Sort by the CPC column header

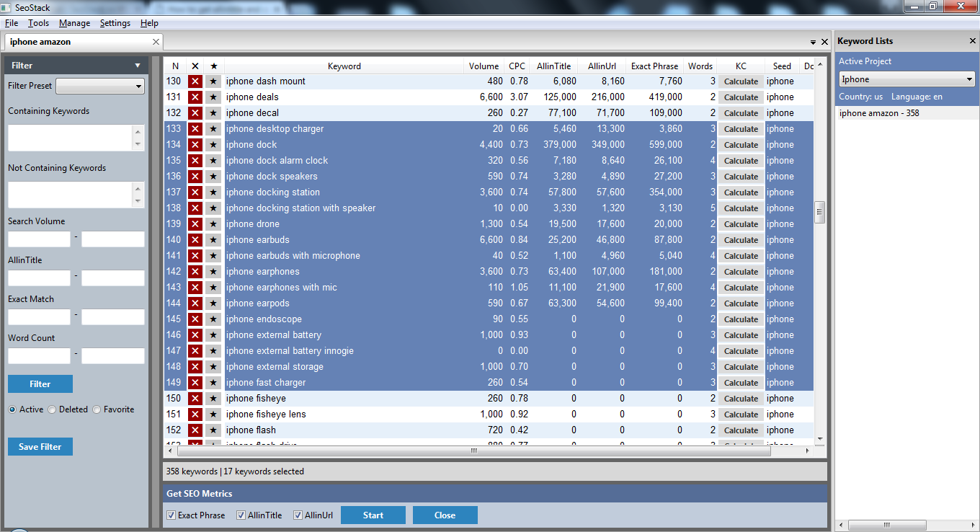(517, 66)
